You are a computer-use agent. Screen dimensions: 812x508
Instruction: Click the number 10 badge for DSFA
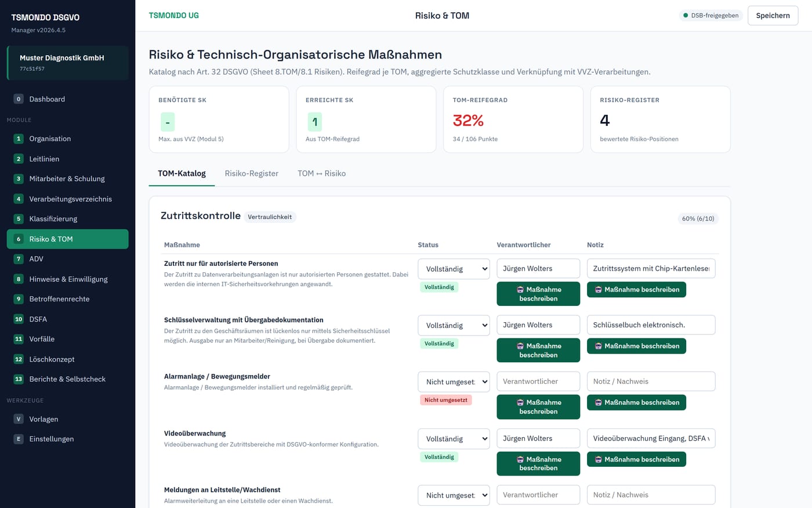tap(19, 319)
